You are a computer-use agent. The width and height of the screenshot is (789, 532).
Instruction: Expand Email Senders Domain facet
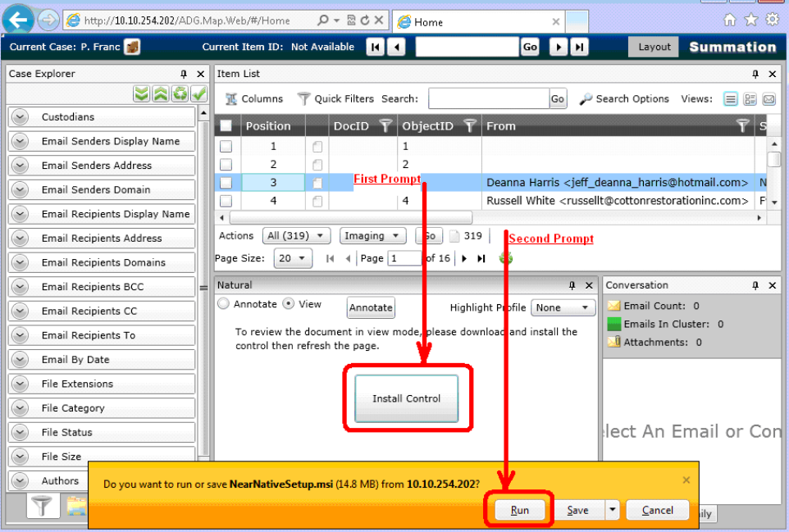point(21,189)
